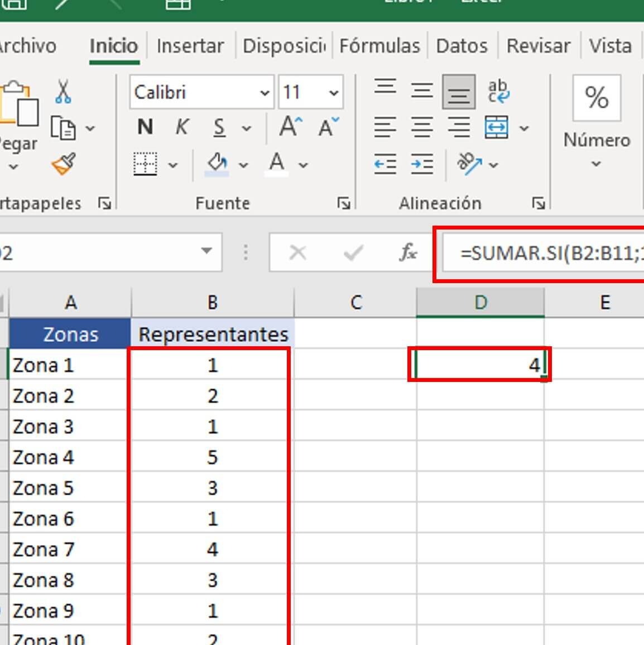Click the Format Painter brush icon
The width and height of the screenshot is (644, 645).
coord(63,164)
